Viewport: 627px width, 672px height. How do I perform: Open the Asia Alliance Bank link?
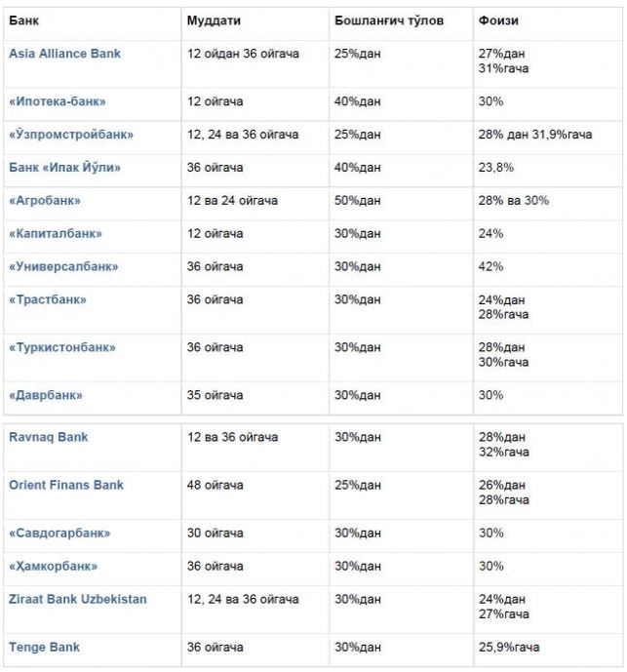[x=64, y=54]
